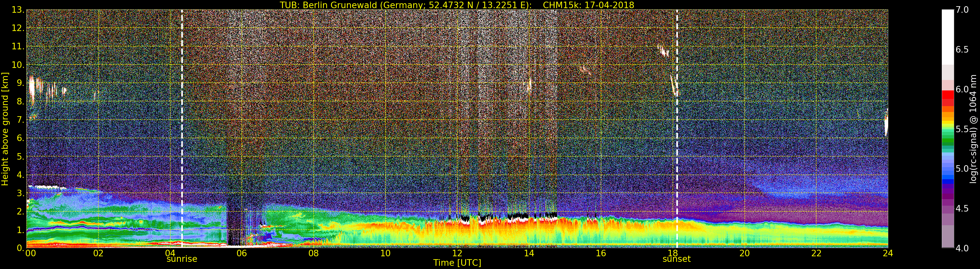Click the "2." height axis tick label
980x269 pixels.
pyautogui.click(x=21, y=212)
